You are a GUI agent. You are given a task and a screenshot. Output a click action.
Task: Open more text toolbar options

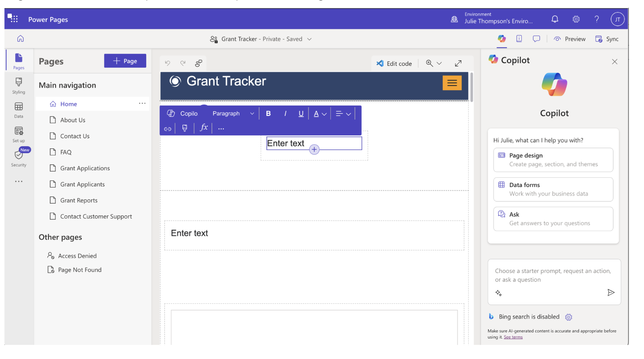click(221, 129)
